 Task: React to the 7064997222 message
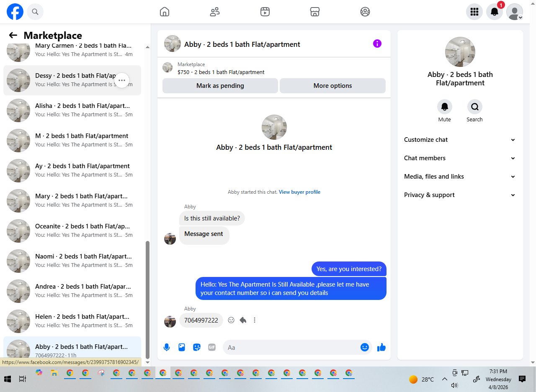[231, 320]
